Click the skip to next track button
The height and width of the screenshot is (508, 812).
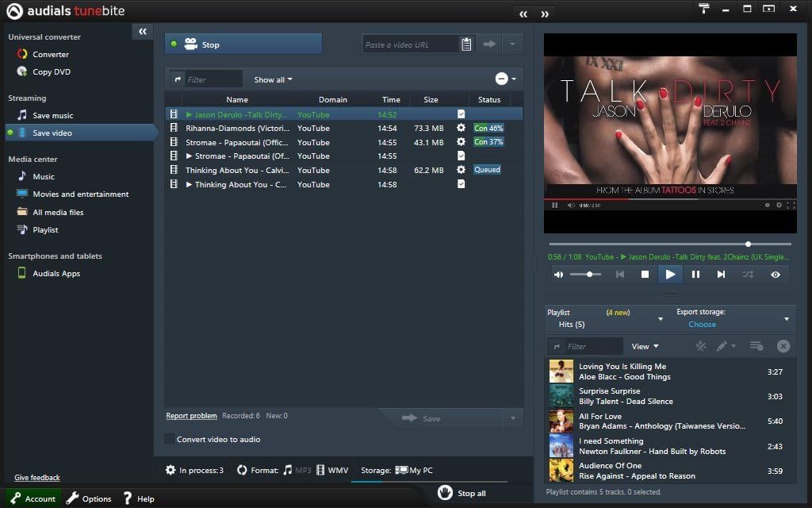pyautogui.click(x=721, y=274)
